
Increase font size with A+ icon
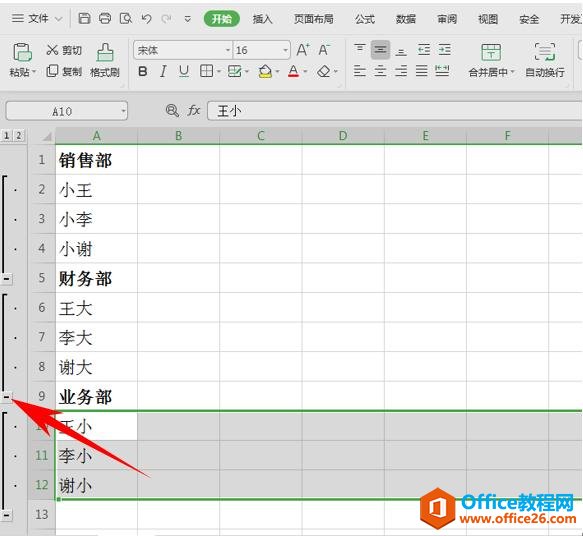(x=303, y=50)
